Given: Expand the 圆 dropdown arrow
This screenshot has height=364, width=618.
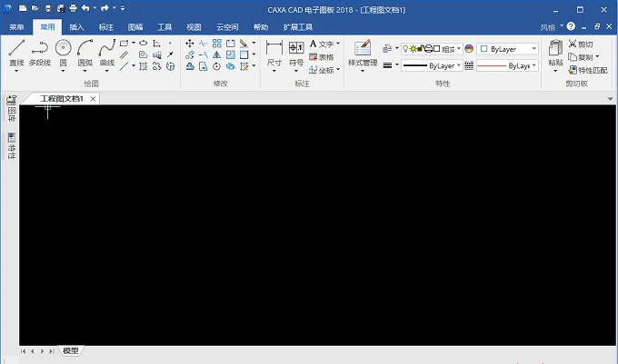Looking at the screenshot, I should pyautogui.click(x=63, y=71).
